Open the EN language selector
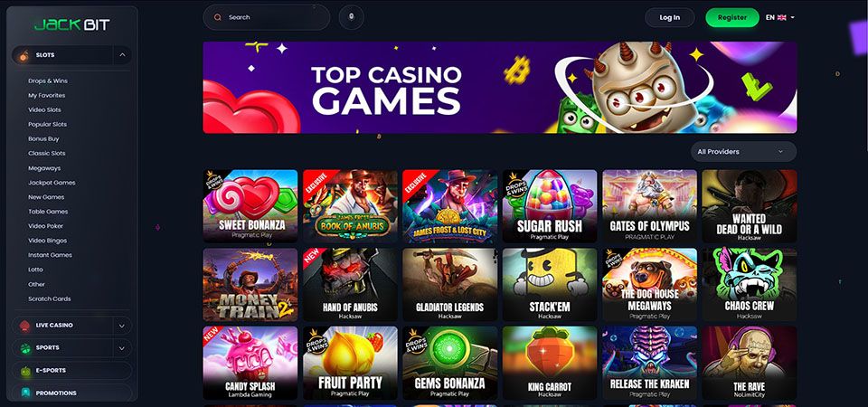The height and width of the screenshot is (407, 868). click(x=780, y=18)
